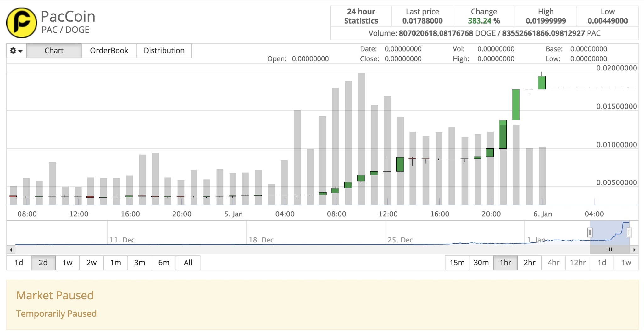Viewport: 644px width, 334px height.
Task: Click the 24 hour Low value 0.00449000
Action: [608, 21]
